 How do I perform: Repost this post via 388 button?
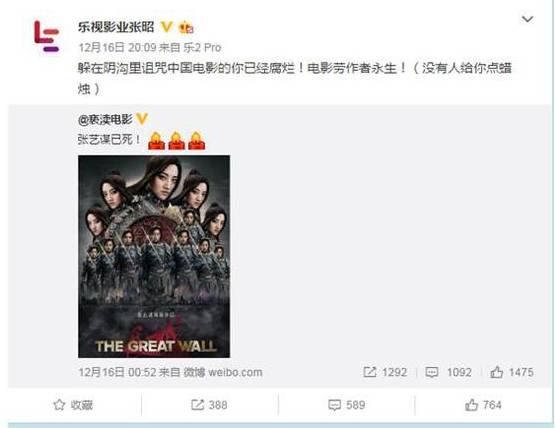pos(209,405)
